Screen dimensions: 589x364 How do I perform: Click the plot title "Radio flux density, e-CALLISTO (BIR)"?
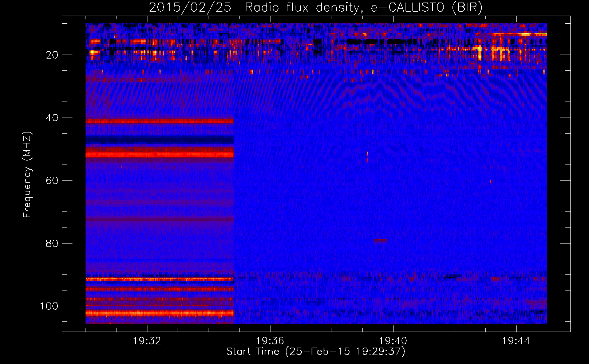click(x=364, y=8)
